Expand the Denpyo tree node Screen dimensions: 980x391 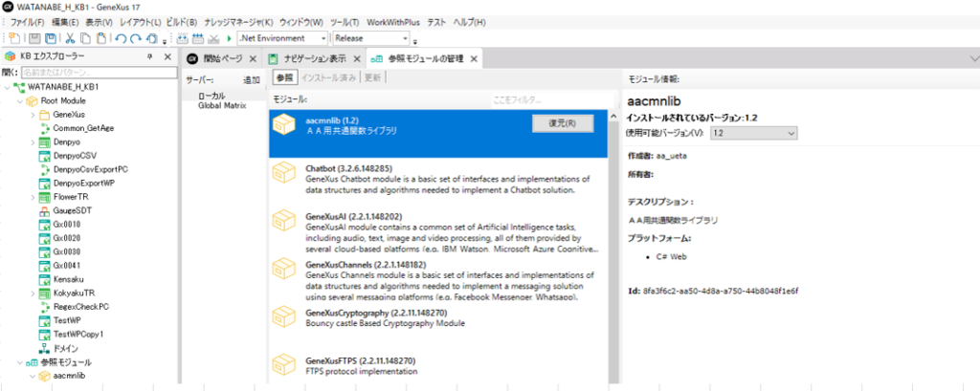pyautogui.click(x=33, y=141)
